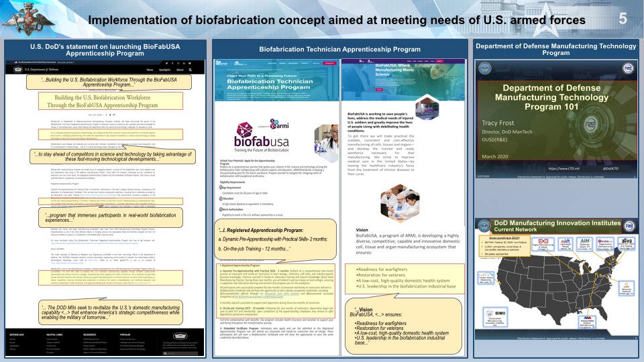Open the Spotlights menu item
The width and height of the screenshot is (644, 362).
(x=164, y=70)
